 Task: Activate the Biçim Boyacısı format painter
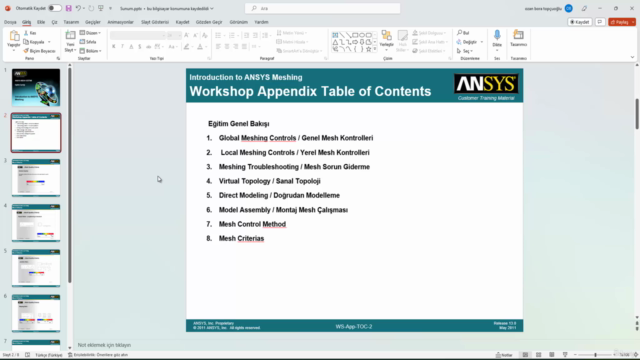39,51
